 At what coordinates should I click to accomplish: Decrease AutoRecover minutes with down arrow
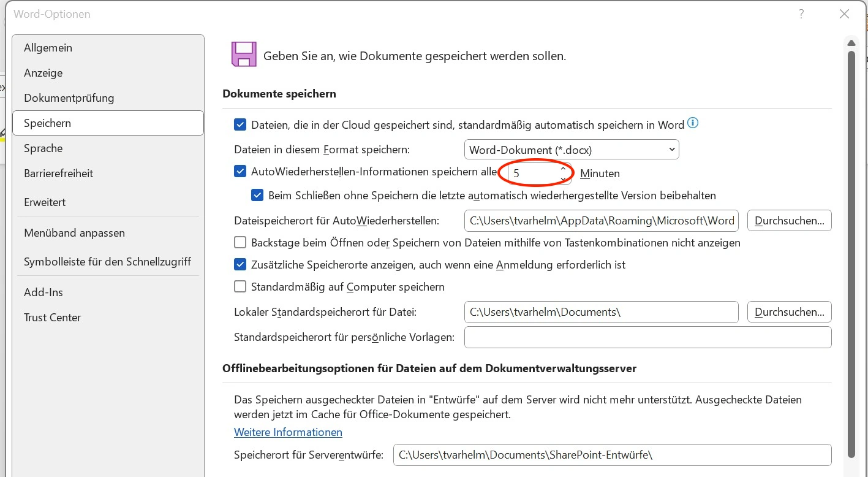pos(563,178)
